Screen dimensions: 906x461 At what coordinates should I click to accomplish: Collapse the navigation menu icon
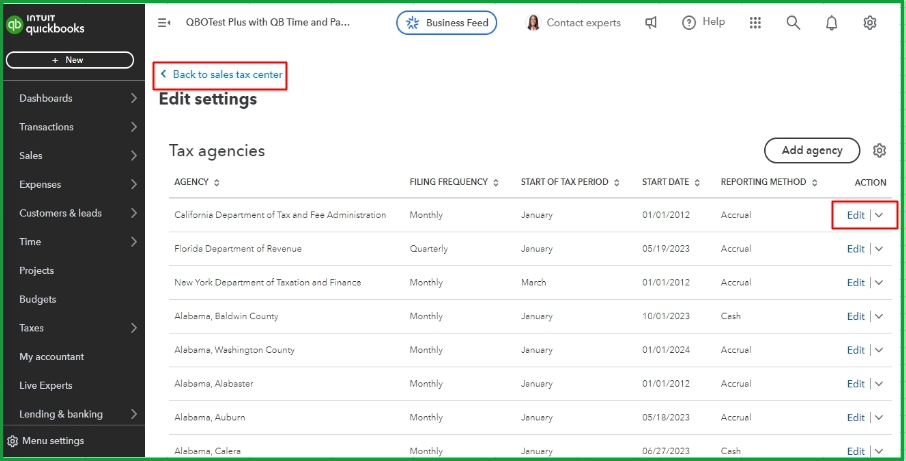pos(164,23)
